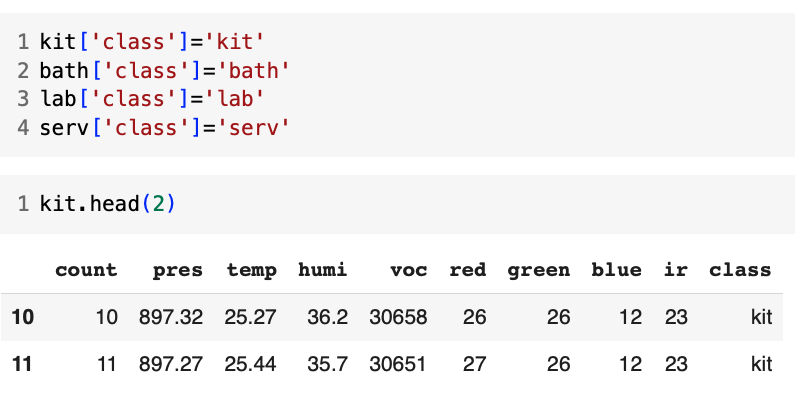
Task: Select the pres column header
Action: tap(177, 270)
